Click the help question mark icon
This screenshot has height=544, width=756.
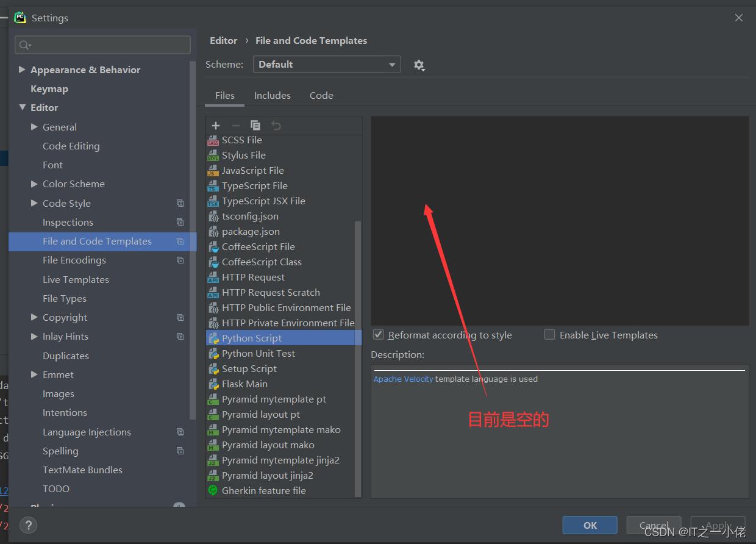point(28,525)
